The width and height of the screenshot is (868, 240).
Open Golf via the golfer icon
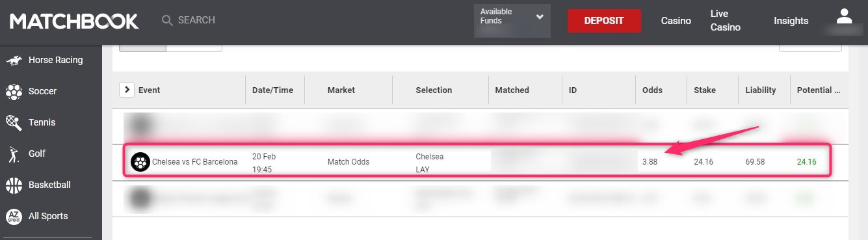click(14, 154)
